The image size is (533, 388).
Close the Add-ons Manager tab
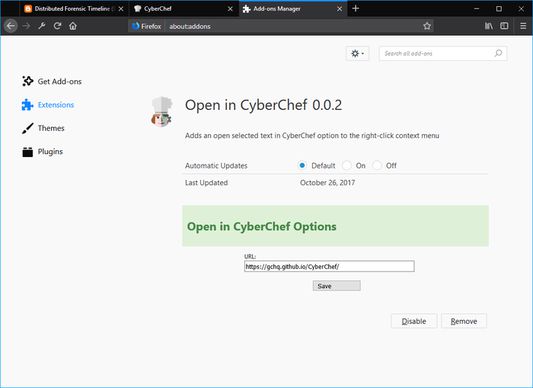point(339,9)
